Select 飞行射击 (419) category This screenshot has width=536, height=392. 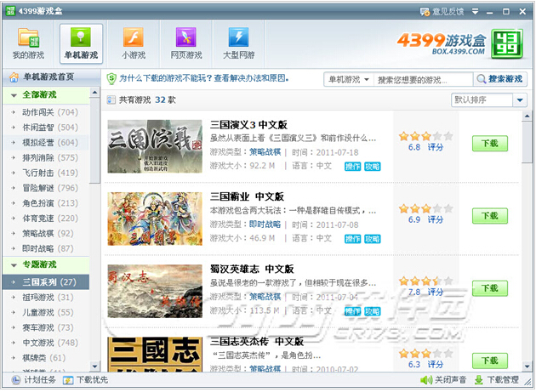coord(46,173)
